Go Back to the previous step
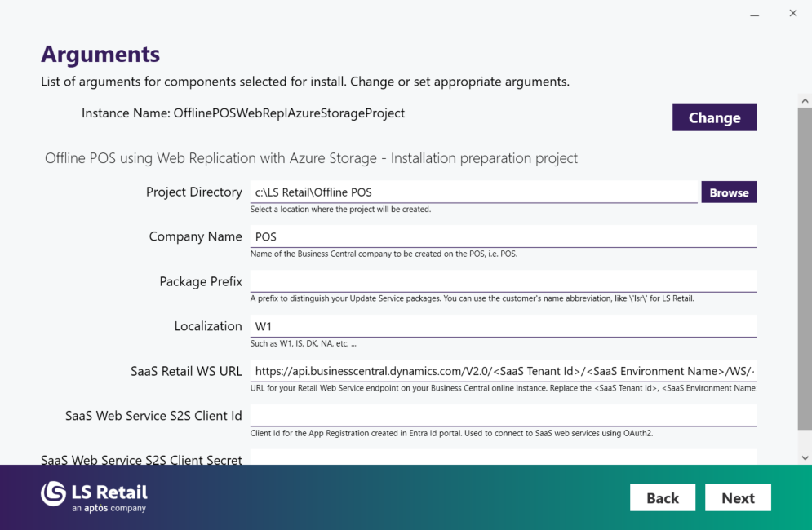 (x=662, y=497)
